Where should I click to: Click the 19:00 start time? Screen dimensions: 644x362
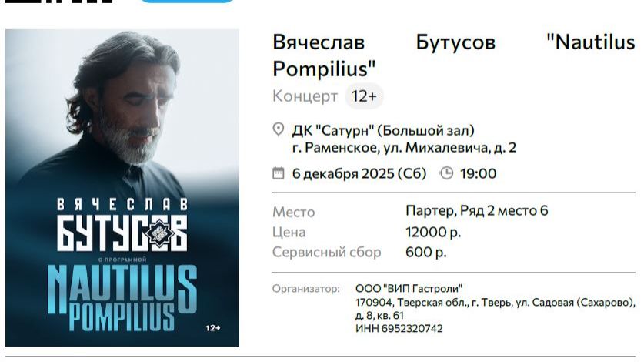coord(478,173)
